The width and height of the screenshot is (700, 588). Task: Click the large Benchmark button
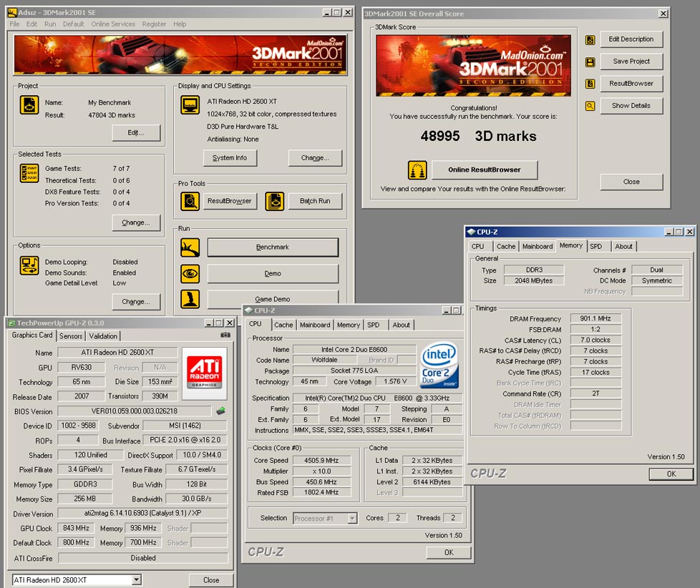(273, 248)
